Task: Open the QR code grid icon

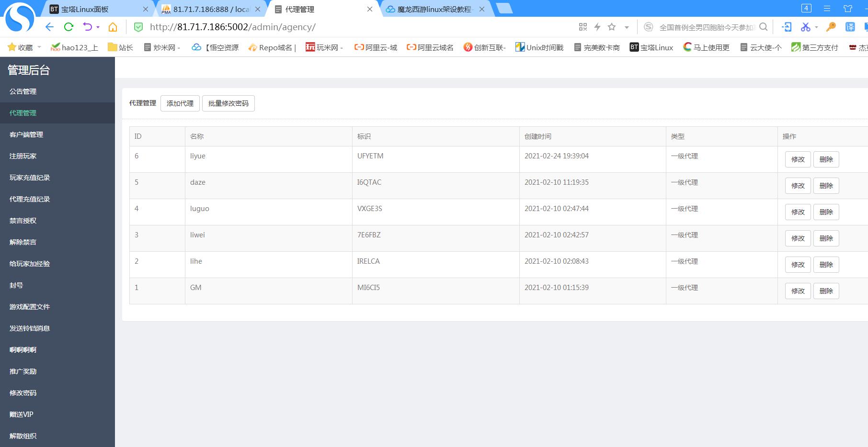Action: (583, 27)
